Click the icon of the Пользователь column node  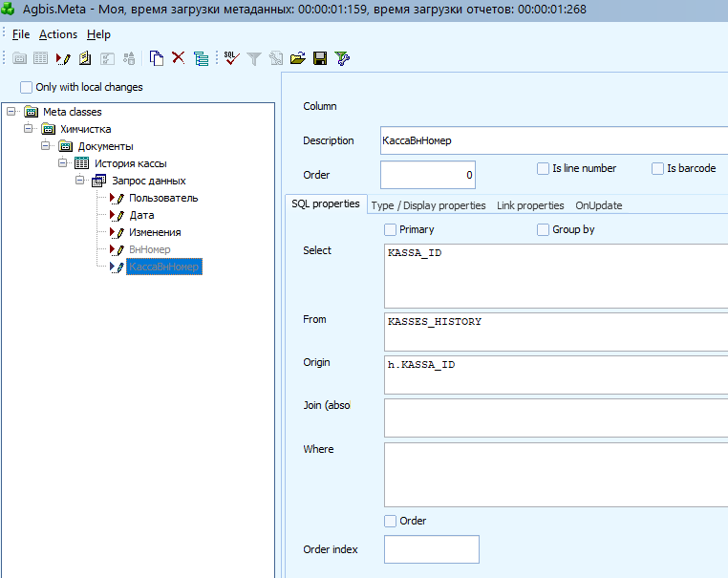point(117,198)
